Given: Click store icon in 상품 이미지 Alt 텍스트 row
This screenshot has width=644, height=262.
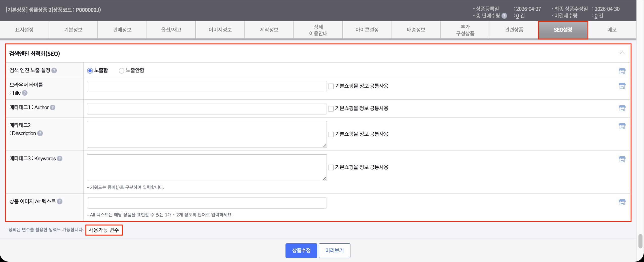Looking at the screenshot, I should point(622,202).
